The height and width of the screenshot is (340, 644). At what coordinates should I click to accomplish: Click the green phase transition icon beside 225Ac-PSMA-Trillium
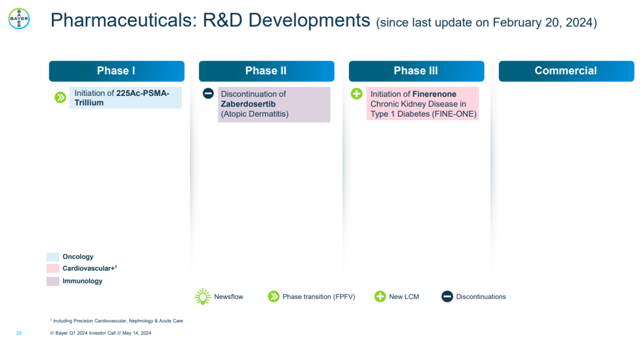click(x=60, y=98)
